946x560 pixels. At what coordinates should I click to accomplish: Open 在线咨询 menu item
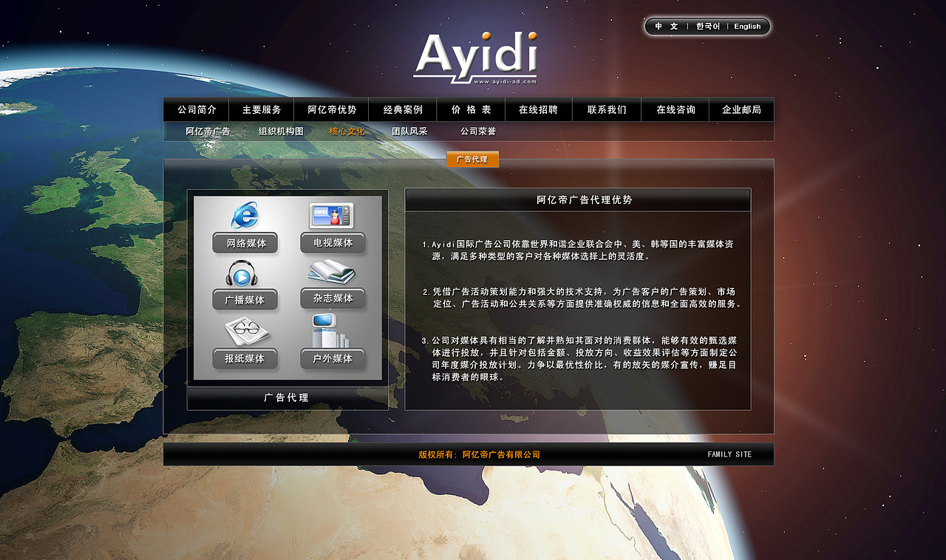click(676, 109)
